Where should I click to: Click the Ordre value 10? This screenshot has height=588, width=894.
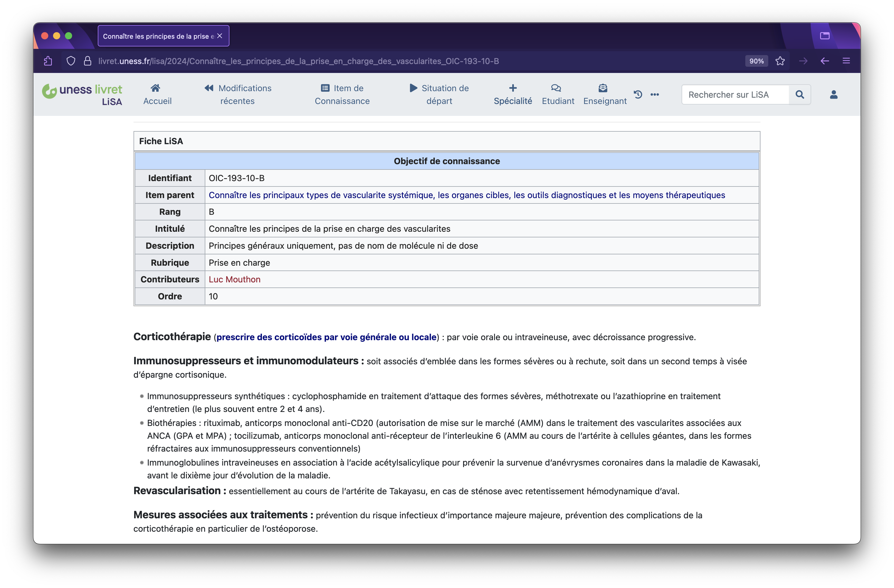(213, 296)
